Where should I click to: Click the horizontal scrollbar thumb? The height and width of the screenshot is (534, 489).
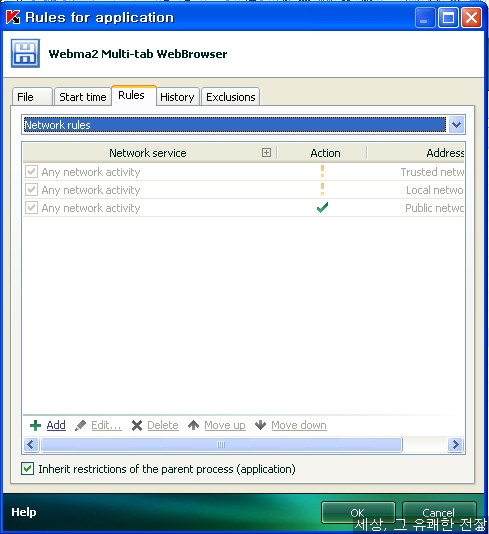[221, 444]
